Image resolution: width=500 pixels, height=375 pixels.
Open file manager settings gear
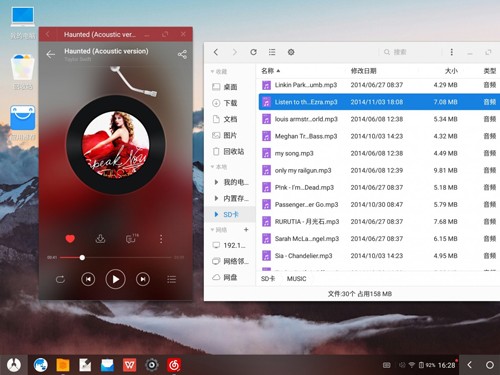coord(291,52)
